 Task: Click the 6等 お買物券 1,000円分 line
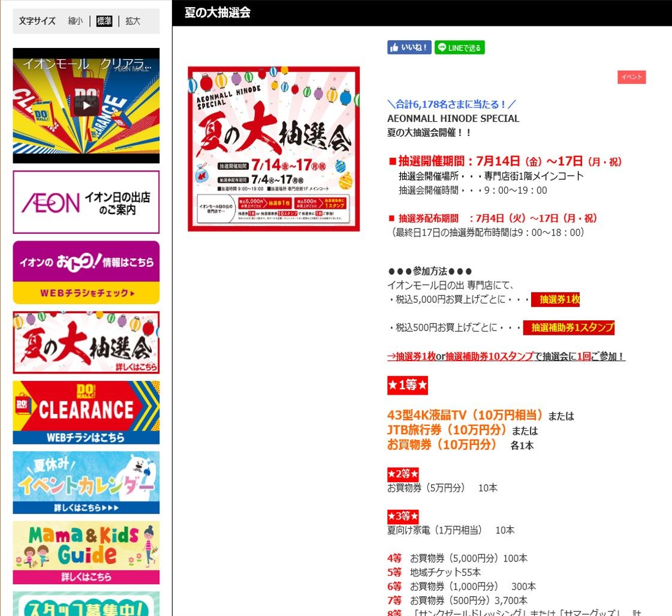pyautogui.click(x=462, y=587)
